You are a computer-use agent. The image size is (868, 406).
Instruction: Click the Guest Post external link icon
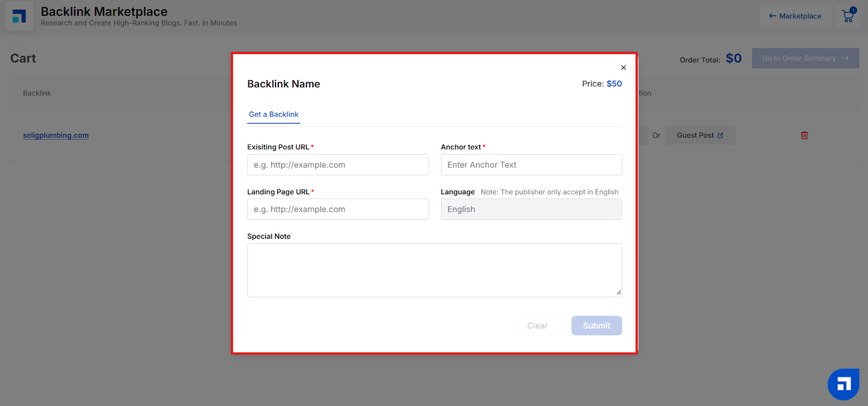click(720, 136)
